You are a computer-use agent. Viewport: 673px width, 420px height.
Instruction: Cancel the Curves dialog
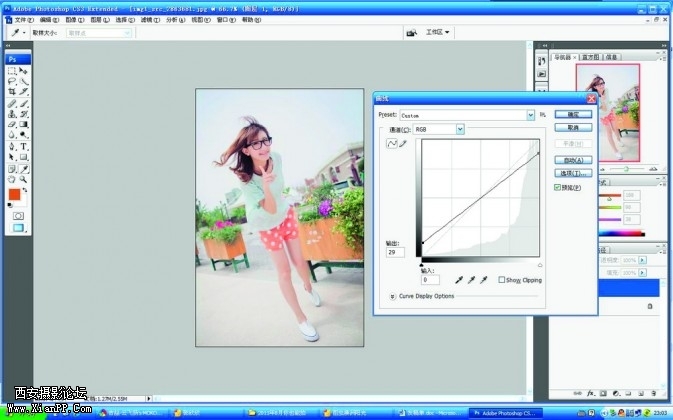click(x=573, y=127)
